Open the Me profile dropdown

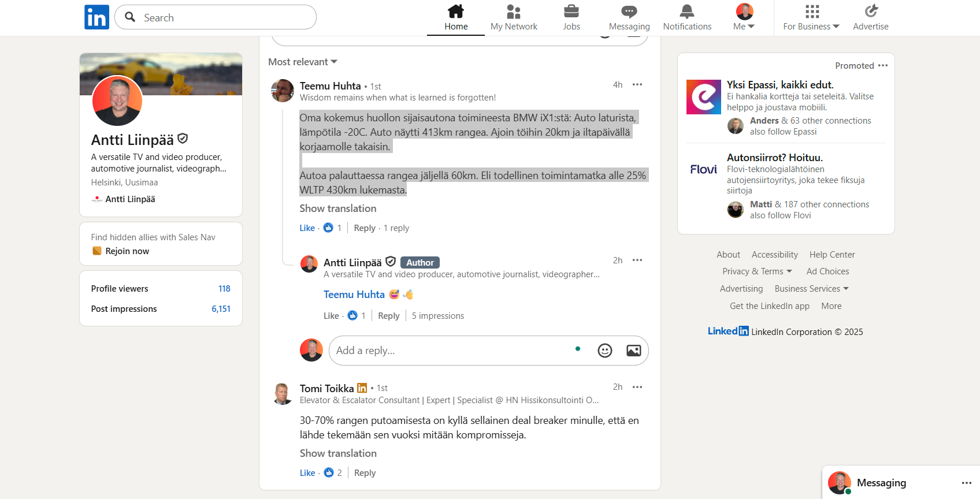click(x=744, y=17)
